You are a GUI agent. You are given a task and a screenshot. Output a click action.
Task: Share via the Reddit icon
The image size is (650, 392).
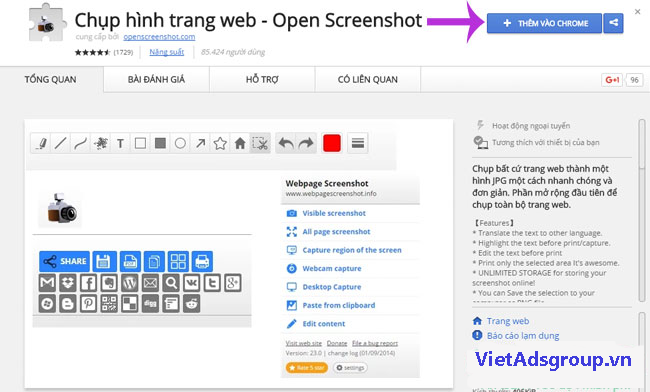pos(192,304)
